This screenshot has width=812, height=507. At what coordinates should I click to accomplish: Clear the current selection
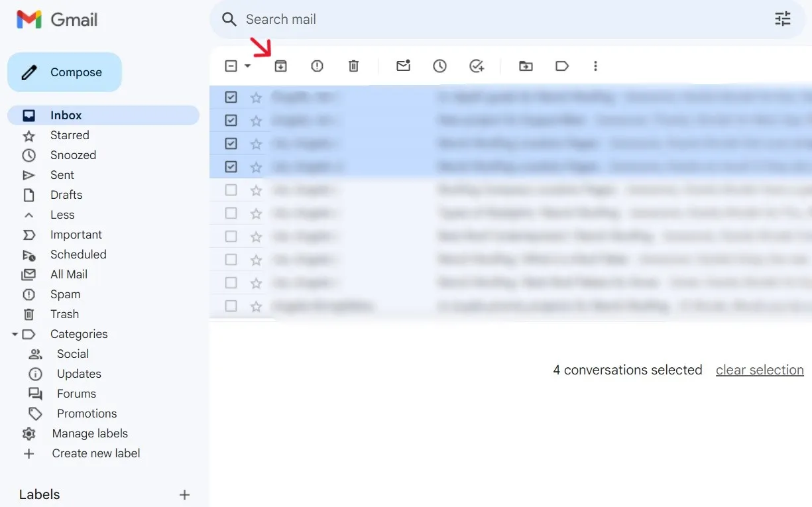tap(760, 370)
